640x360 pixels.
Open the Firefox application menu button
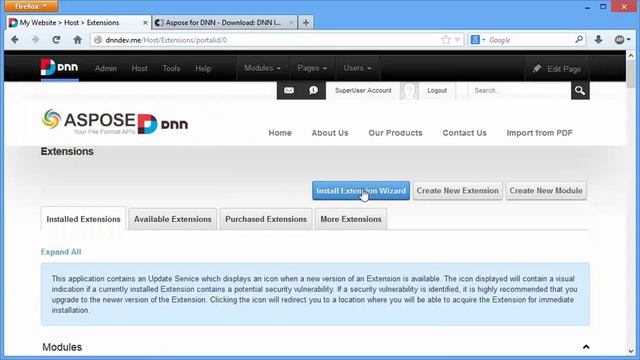[31, 6]
